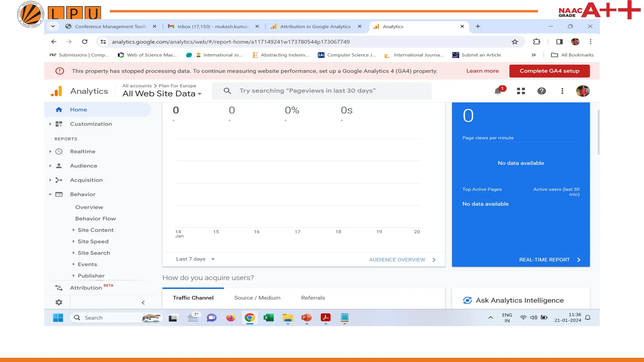Screen dimensions: 644x362
Task: Expand Site Content under Behavior
Action: pyautogui.click(x=96, y=230)
